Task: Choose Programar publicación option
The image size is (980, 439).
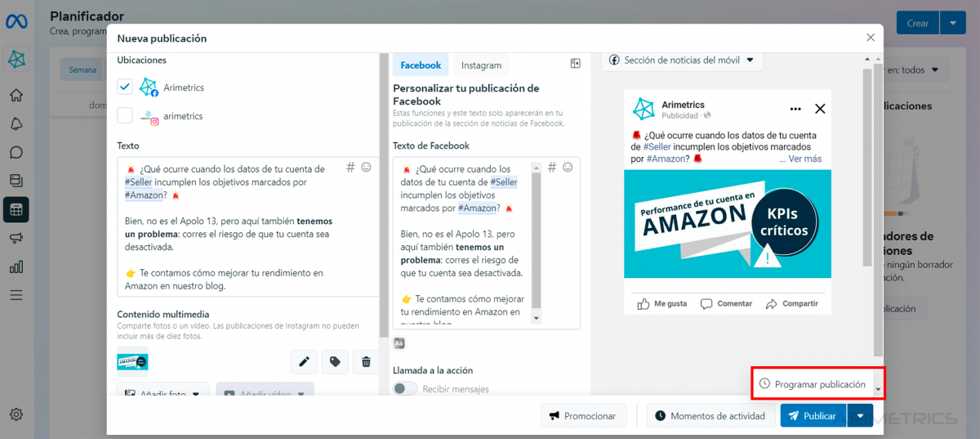Action: pos(813,384)
